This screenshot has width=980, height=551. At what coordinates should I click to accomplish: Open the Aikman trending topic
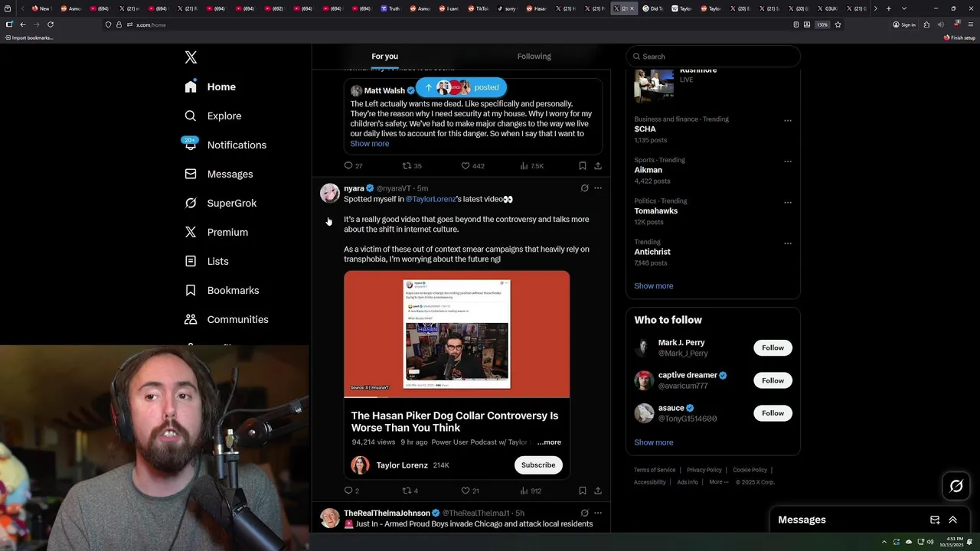(648, 170)
